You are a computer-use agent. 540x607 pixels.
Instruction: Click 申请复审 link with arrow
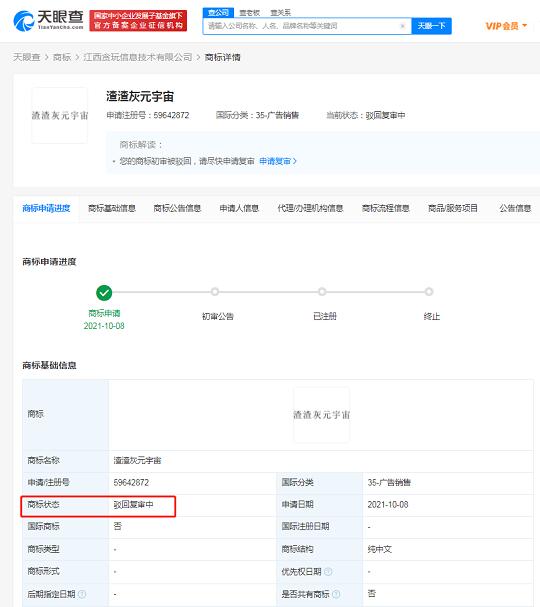point(278,161)
